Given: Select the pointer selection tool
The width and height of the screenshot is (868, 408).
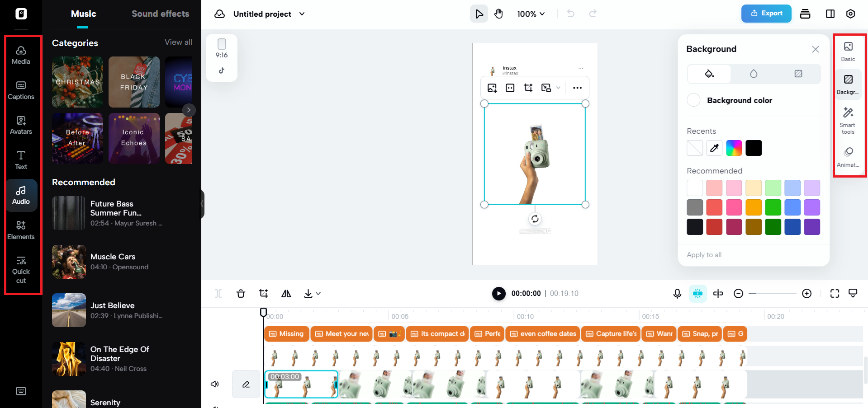Looking at the screenshot, I should (479, 14).
